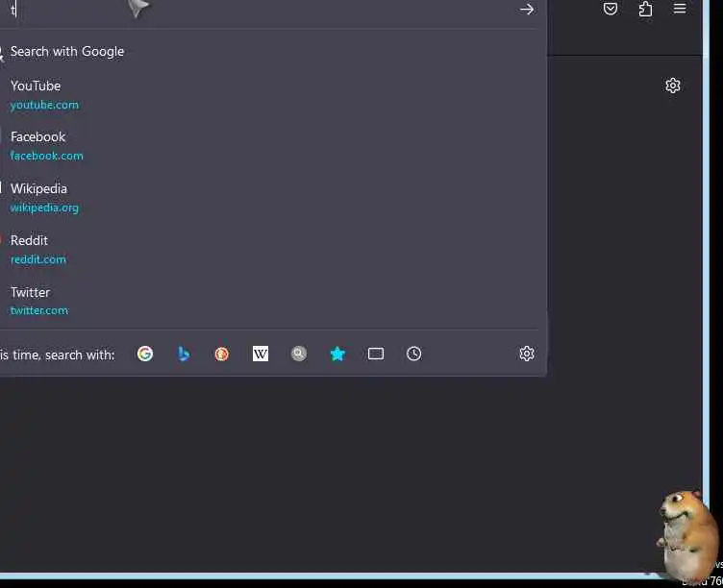Image resolution: width=723 pixels, height=588 pixels.
Task: Click the facebook.com URL text
Action: (46, 156)
